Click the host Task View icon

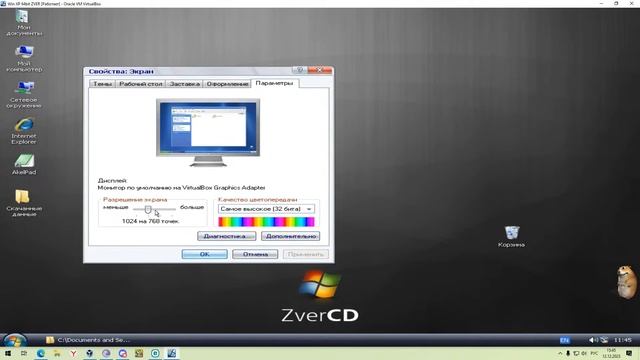(24, 353)
